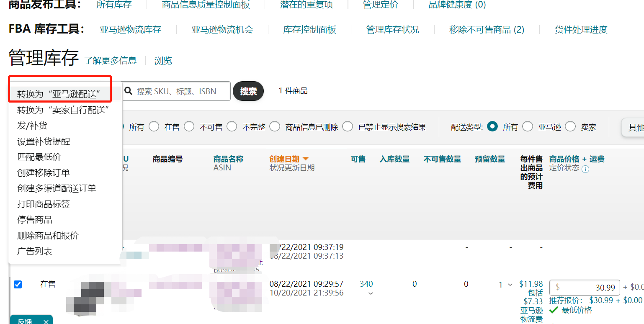Click the pricing status info icon

tap(585, 169)
